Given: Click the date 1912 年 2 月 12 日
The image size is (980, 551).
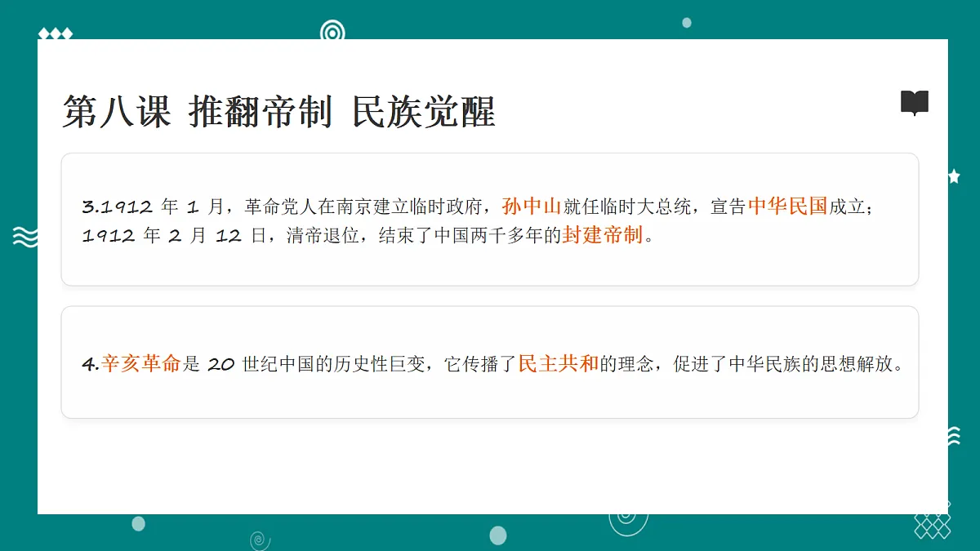Looking at the screenshot, I should pos(174,238).
